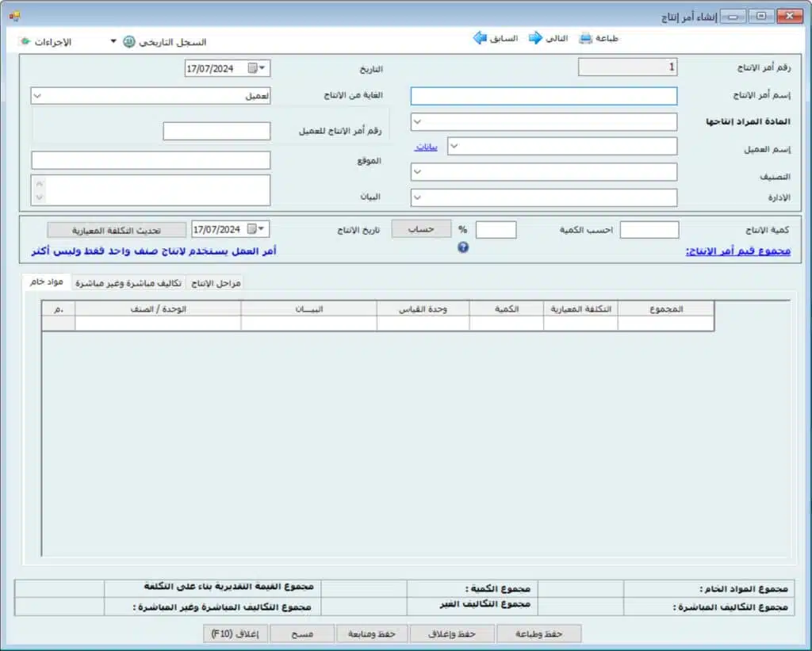812x651 pixels.
Task: Switch to تكاليف مباشرة وغير مباشرة tab
Action: (128, 283)
